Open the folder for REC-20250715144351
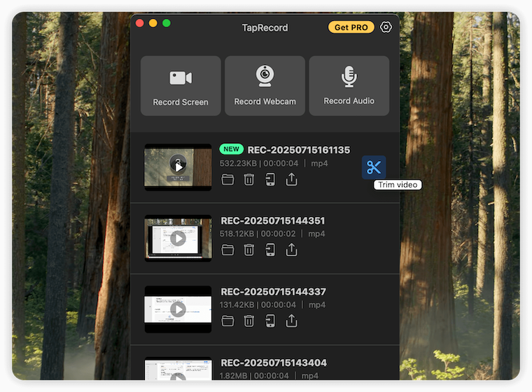532x392 pixels. click(227, 250)
